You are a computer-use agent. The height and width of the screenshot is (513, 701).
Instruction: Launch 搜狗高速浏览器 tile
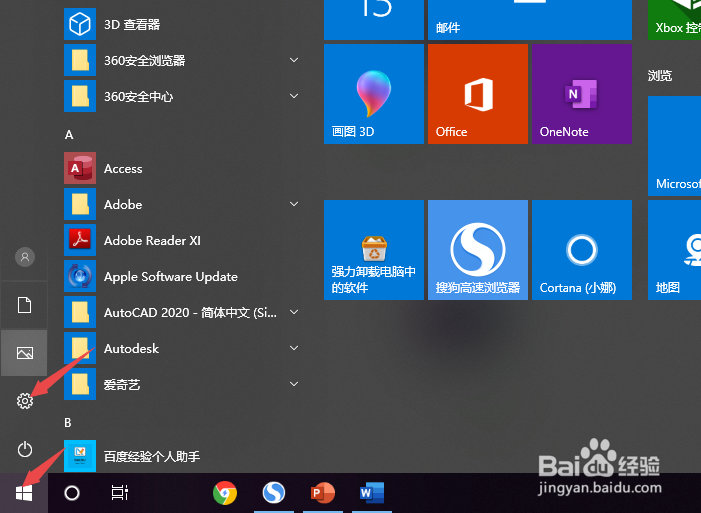click(x=478, y=250)
